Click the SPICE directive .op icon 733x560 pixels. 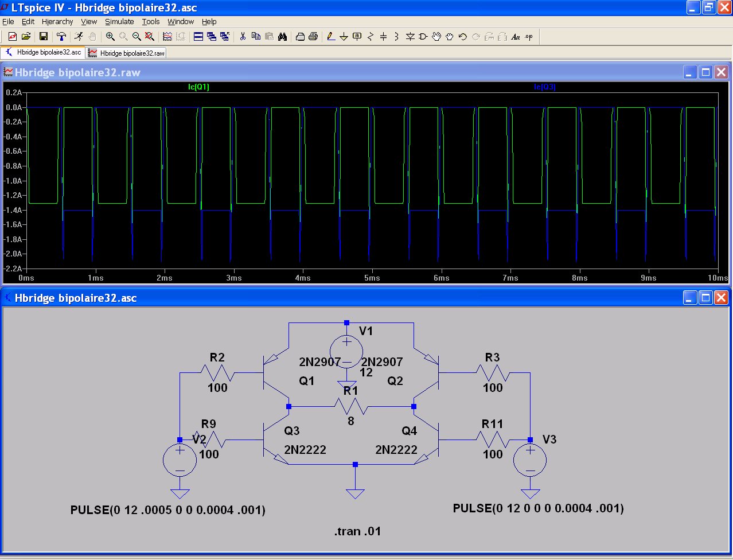coord(529,37)
